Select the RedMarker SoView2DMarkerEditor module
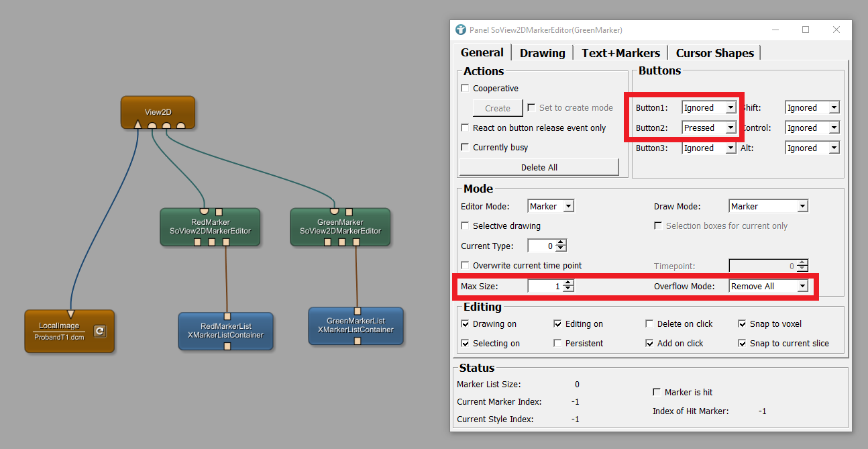The image size is (868, 449). tap(210, 227)
